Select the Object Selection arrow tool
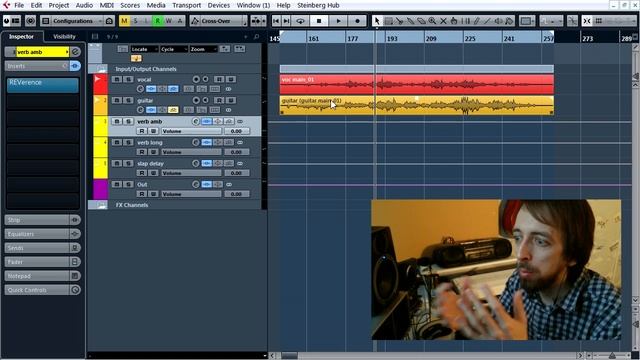This screenshot has width=640, height=360. (377, 21)
